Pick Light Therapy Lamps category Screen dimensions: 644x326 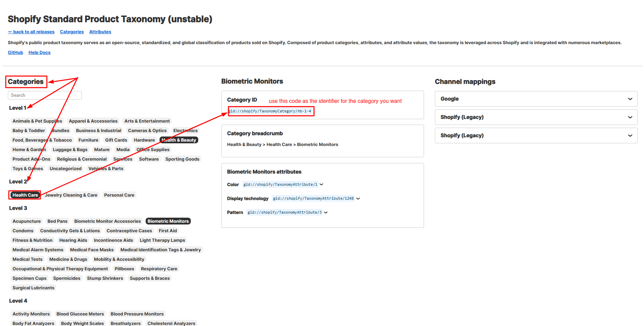tap(162, 240)
